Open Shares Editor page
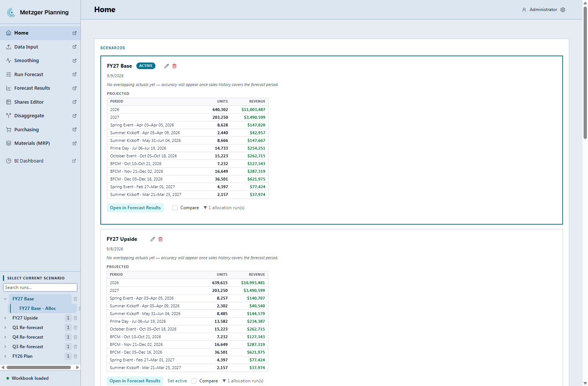 (40, 102)
